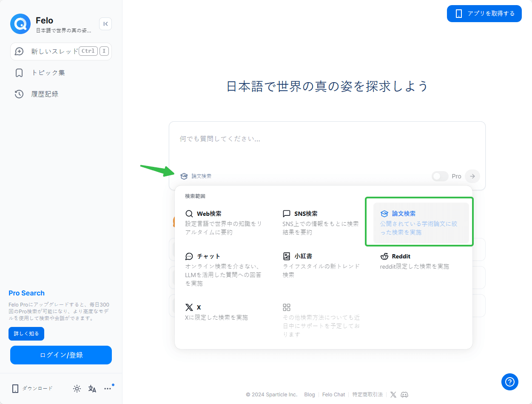Collapse the sidebar with the arrow icon
Image resolution: width=532 pixels, height=404 pixels.
coord(105,24)
